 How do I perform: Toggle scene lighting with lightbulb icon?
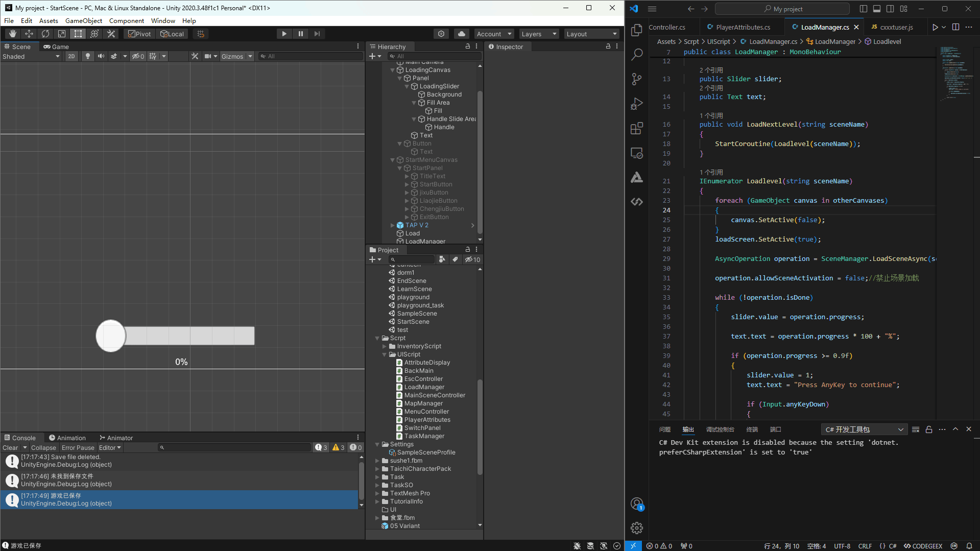pos(88,56)
